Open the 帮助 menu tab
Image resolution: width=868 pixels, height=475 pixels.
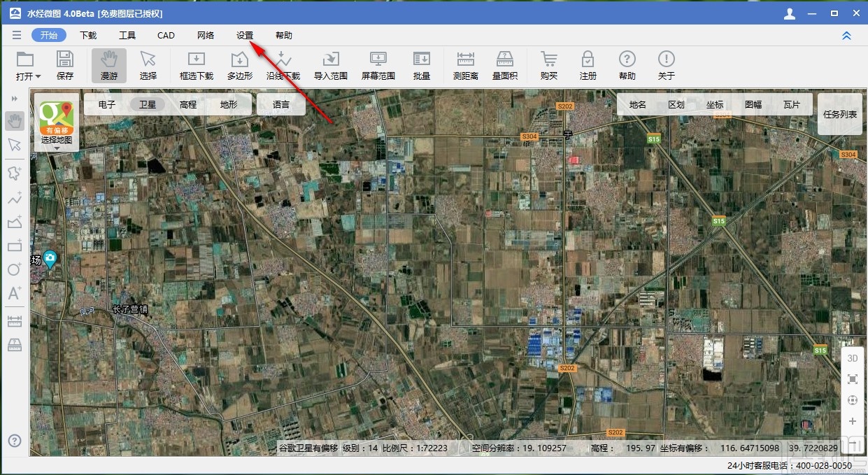point(284,35)
